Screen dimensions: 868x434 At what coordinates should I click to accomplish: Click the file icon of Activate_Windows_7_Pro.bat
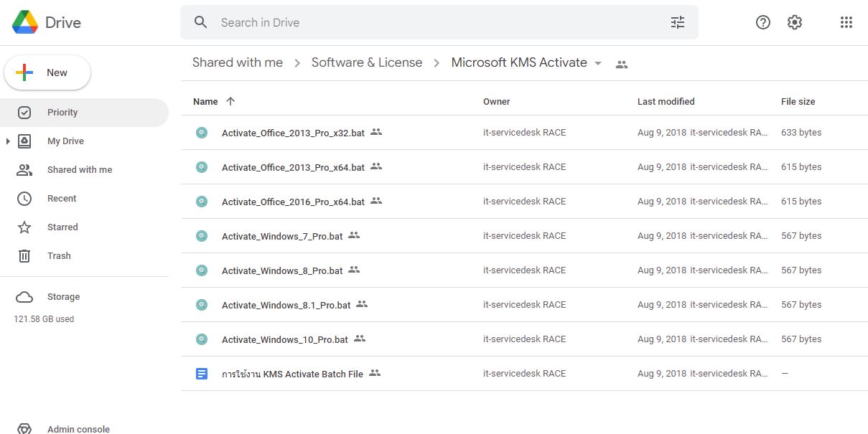pos(202,235)
